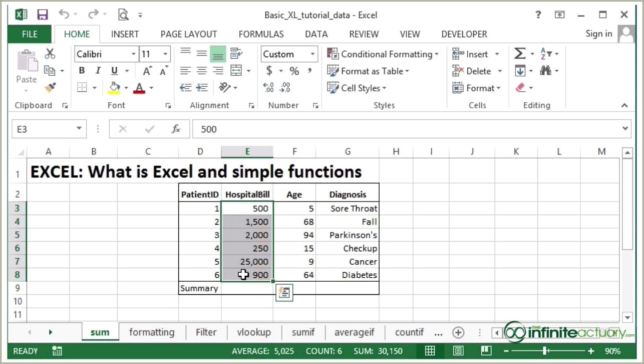This screenshot has height=364, width=644.
Task: Toggle Align Right horizontal alignment
Action: pyautogui.click(x=218, y=71)
